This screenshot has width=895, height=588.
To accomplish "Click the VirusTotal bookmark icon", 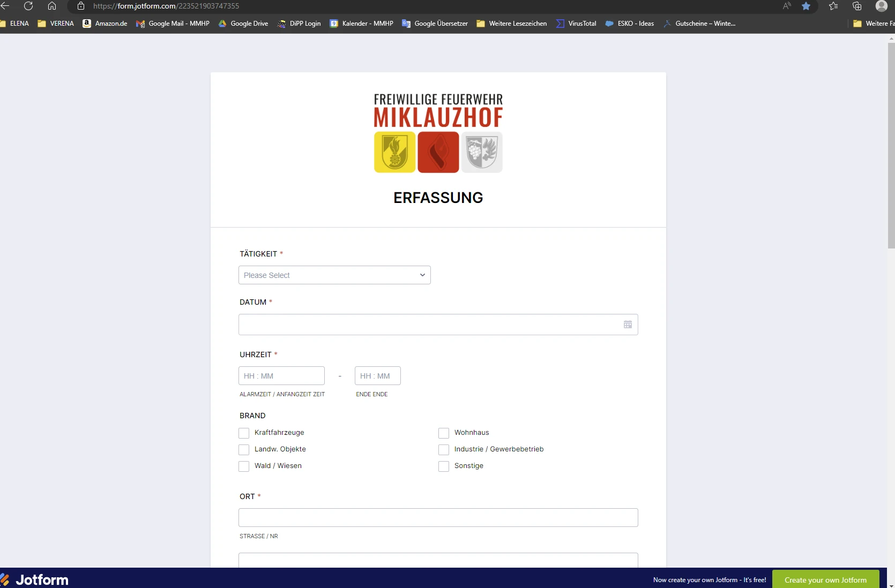I will [561, 23].
